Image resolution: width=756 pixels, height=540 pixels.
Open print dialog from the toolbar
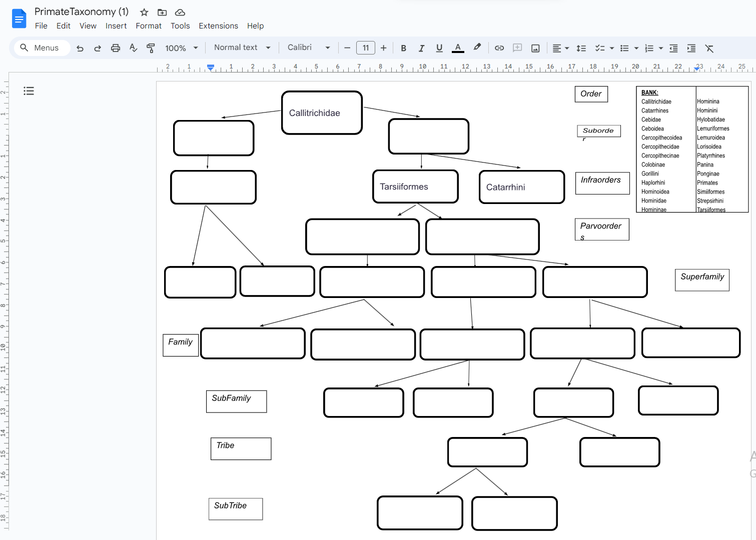(x=115, y=47)
